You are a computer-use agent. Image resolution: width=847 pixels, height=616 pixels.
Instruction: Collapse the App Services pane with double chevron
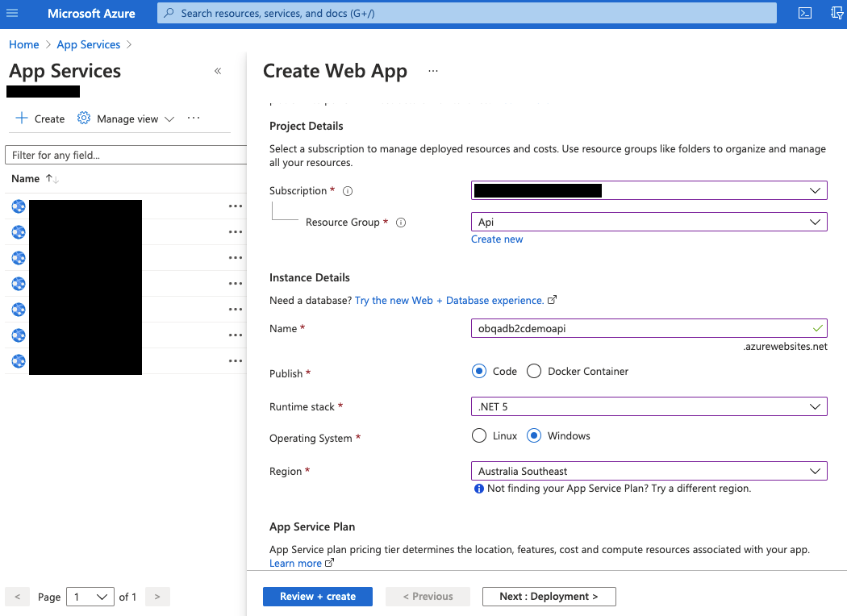[218, 71]
